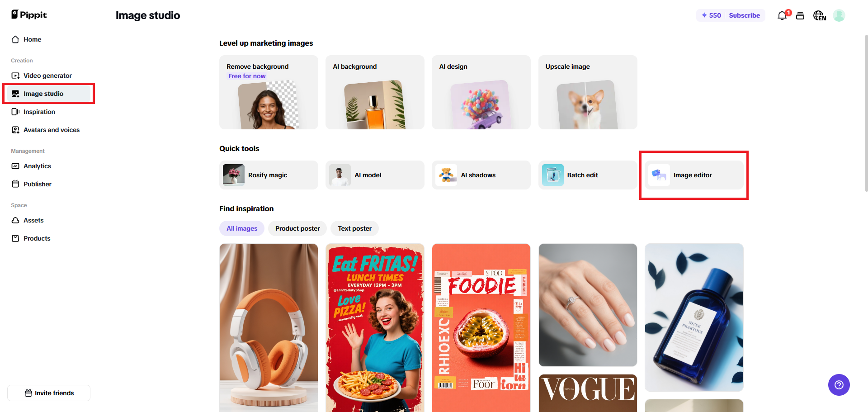The image size is (868, 412).
Task: Select the AI model quick tool
Action: [x=375, y=175]
